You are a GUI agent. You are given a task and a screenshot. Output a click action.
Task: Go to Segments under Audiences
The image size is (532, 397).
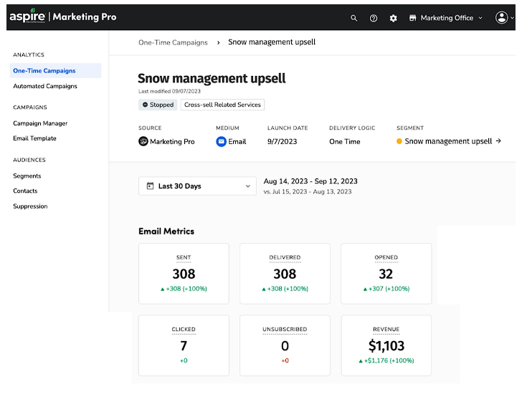click(27, 176)
